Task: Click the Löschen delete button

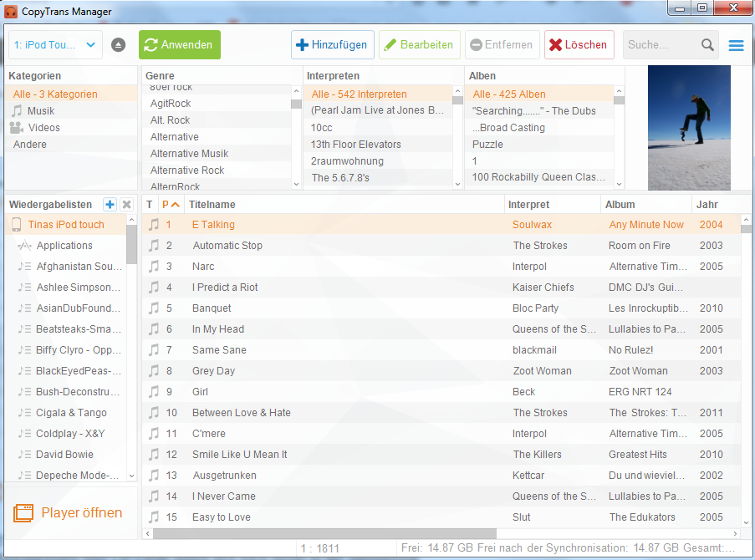Action: click(x=579, y=45)
